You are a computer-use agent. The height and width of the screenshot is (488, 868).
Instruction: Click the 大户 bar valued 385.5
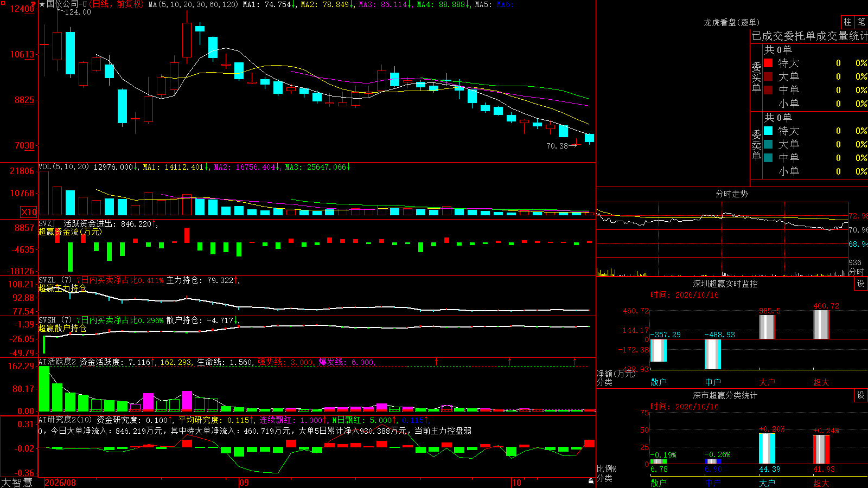point(767,327)
